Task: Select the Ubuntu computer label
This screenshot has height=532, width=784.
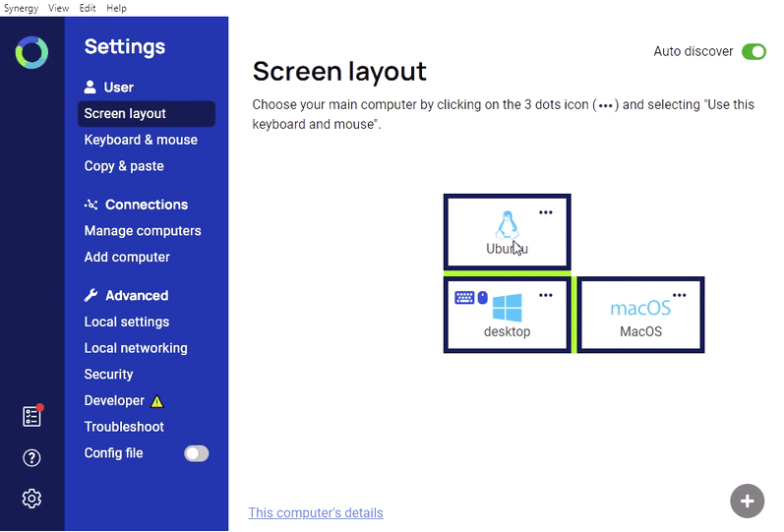Action: (x=507, y=249)
